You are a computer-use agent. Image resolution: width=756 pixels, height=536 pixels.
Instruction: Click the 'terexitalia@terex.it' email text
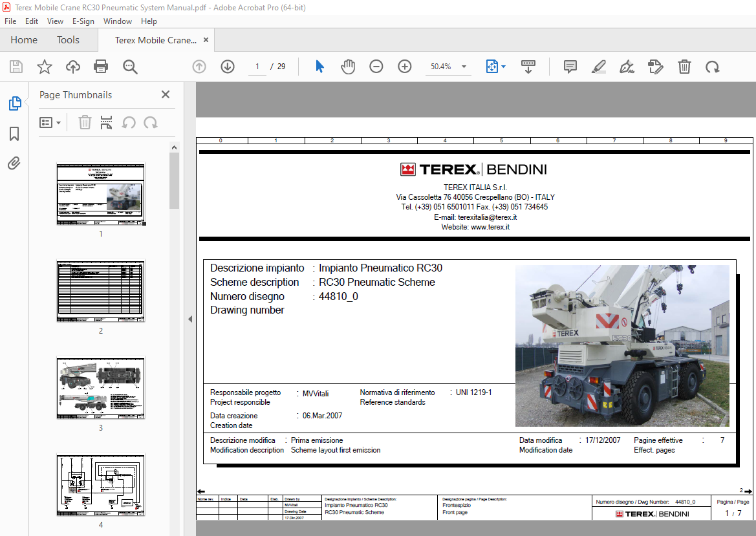pos(487,217)
